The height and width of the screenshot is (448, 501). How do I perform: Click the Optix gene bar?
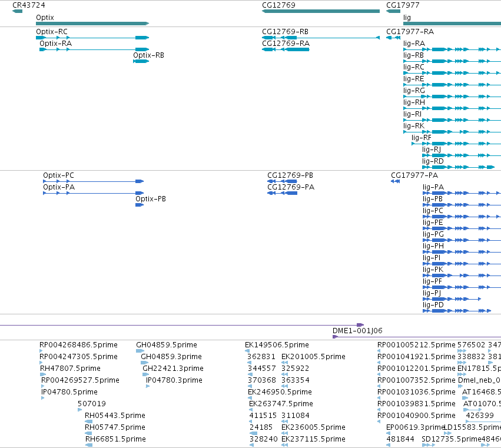(92, 24)
